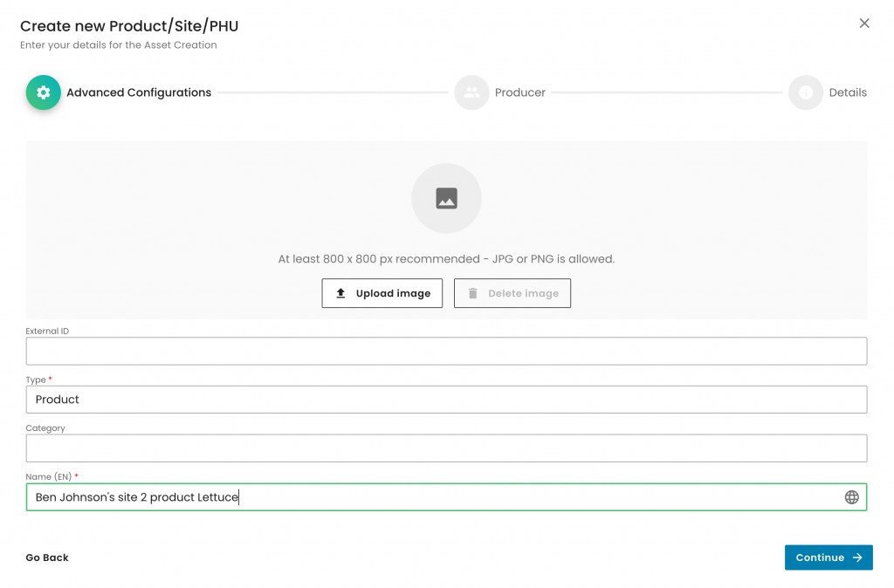Jump to the Details step label
Screen dimensions: 894x588
click(848, 92)
